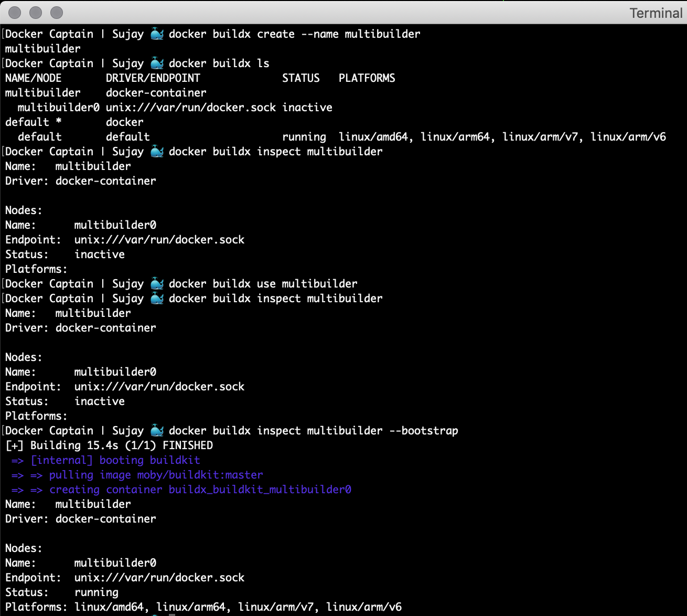Viewport: 687px width, 616px height.
Task: Select the PLATFORMS column header
Action: (367, 77)
